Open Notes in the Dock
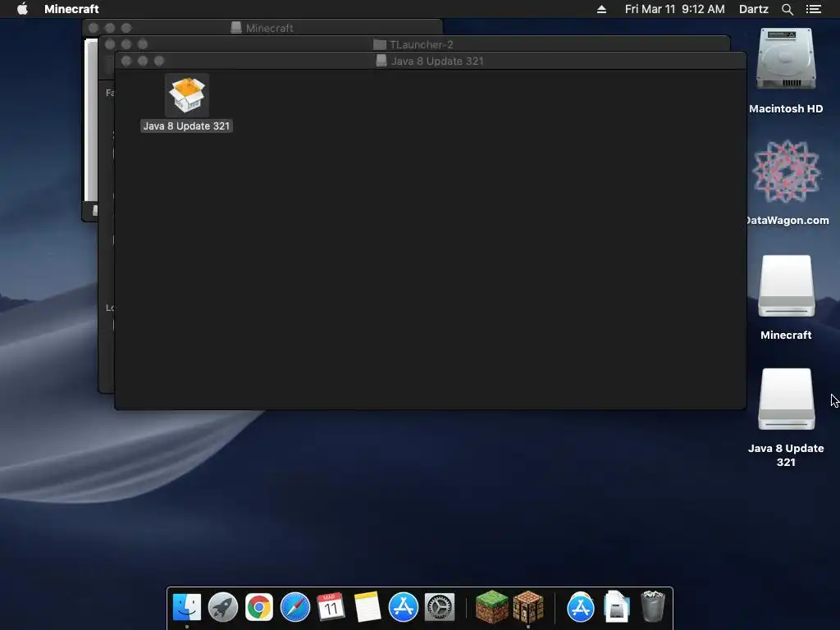This screenshot has width=840, height=630. tap(367, 607)
